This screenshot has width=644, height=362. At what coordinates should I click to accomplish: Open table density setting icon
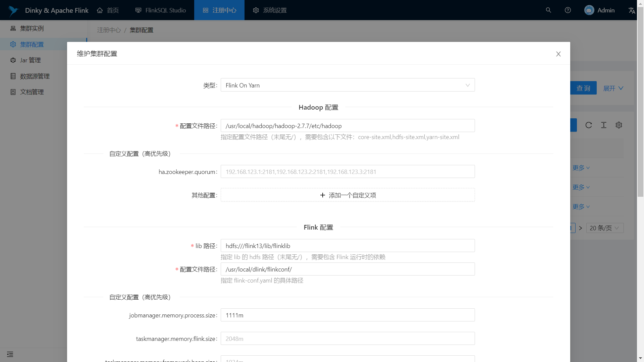[x=604, y=125]
